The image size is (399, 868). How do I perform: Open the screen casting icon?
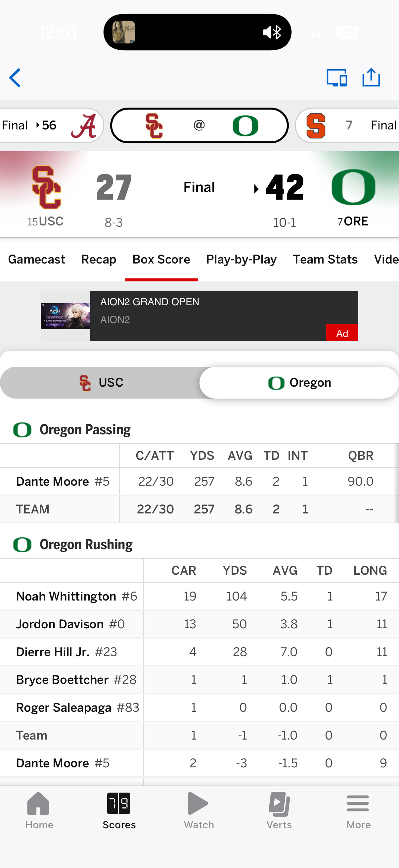336,78
